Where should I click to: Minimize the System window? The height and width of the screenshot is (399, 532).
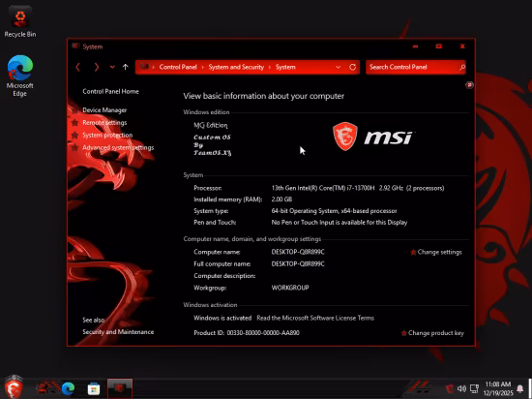click(415, 46)
